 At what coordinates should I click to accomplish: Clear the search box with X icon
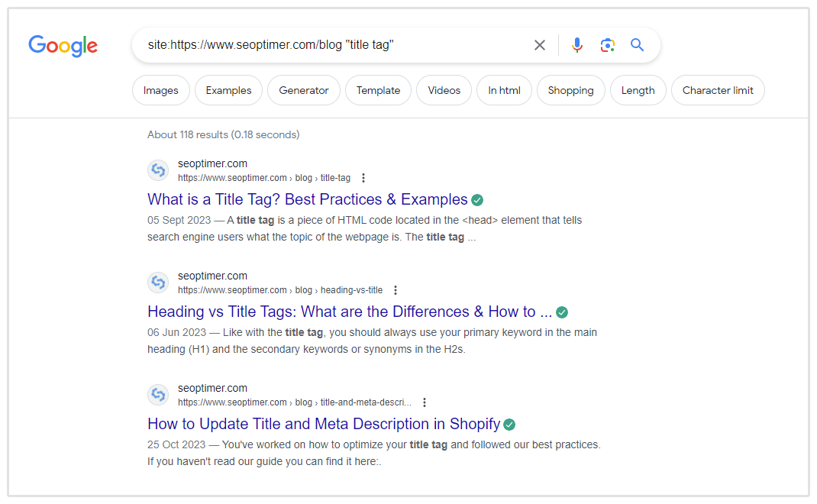540,45
